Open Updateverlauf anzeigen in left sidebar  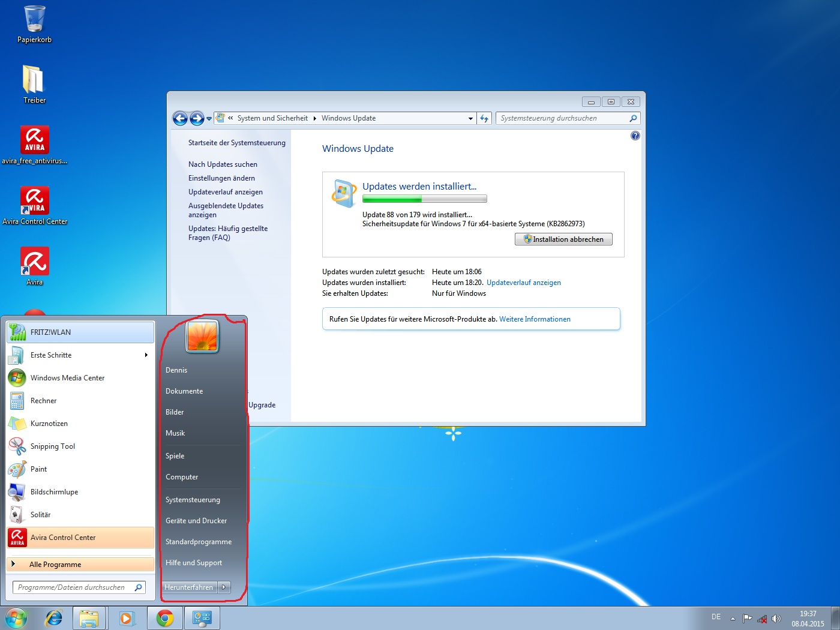[226, 192]
